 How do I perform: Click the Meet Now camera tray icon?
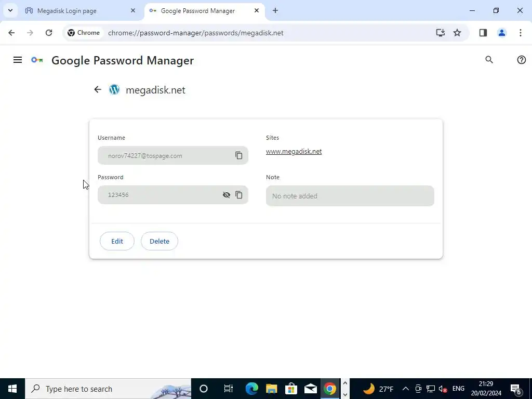click(x=418, y=389)
